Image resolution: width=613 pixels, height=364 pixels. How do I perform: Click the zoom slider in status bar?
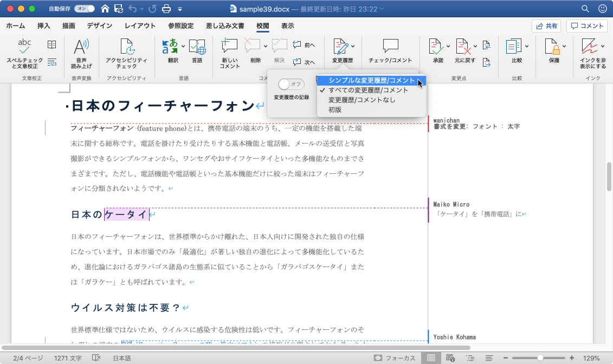(540, 358)
